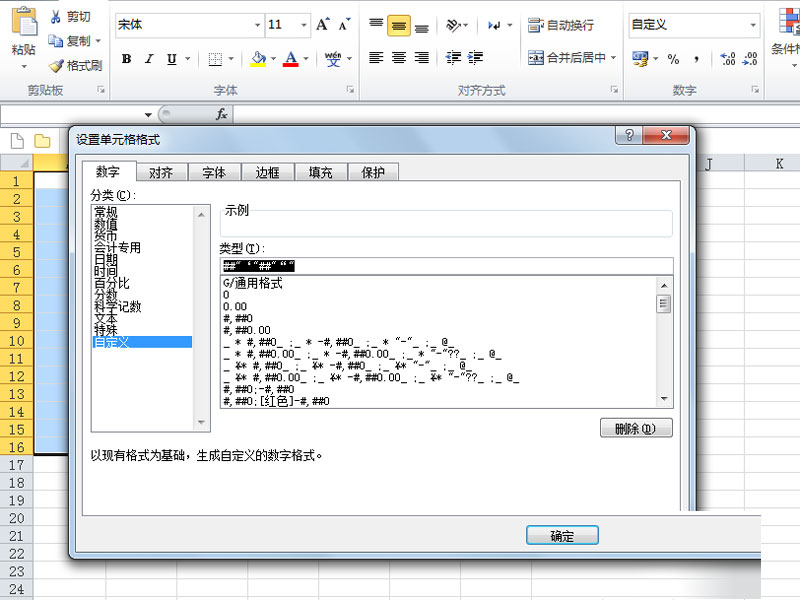Click the dialog help question button
The width and height of the screenshot is (800, 600).
coord(630,135)
